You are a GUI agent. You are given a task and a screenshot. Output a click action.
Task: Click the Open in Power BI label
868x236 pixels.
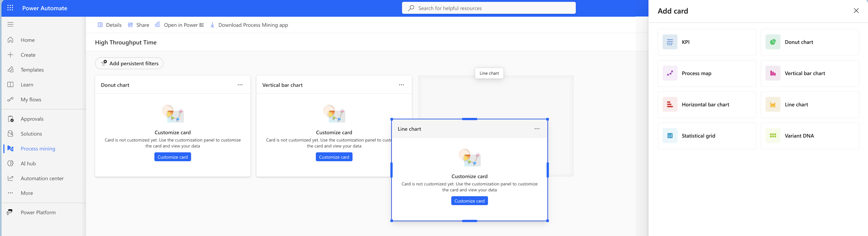(x=184, y=25)
